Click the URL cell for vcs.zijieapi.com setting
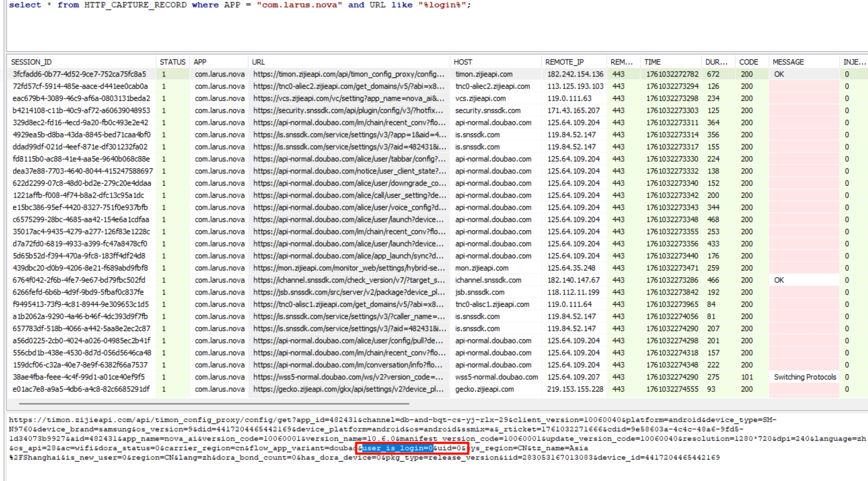 tap(349, 99)
